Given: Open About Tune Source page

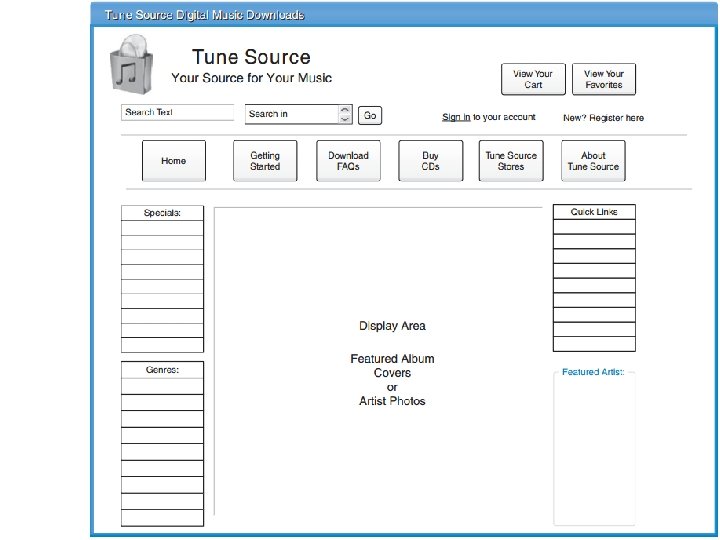Looking at the screenshot, I should [x=593, y=161].
